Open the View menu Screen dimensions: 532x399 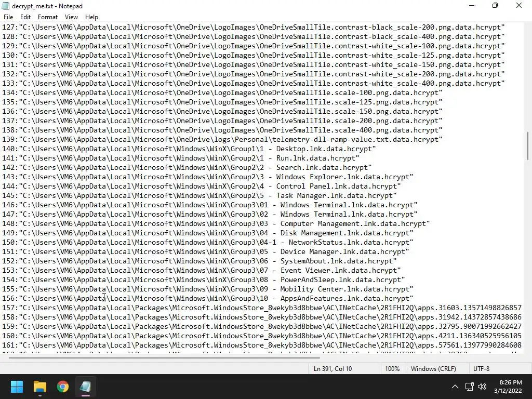pyautogui.click(x=71, y=17)
